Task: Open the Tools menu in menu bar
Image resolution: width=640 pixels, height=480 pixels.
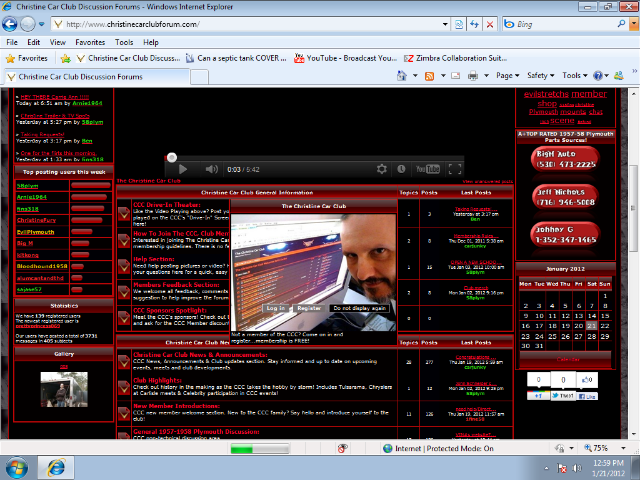Action: [124, 42]
